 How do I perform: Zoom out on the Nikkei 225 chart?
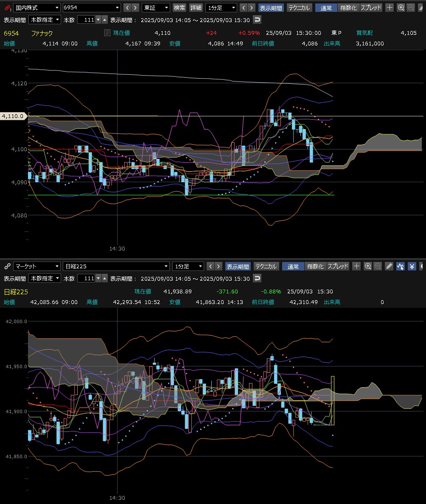(378, 266)
